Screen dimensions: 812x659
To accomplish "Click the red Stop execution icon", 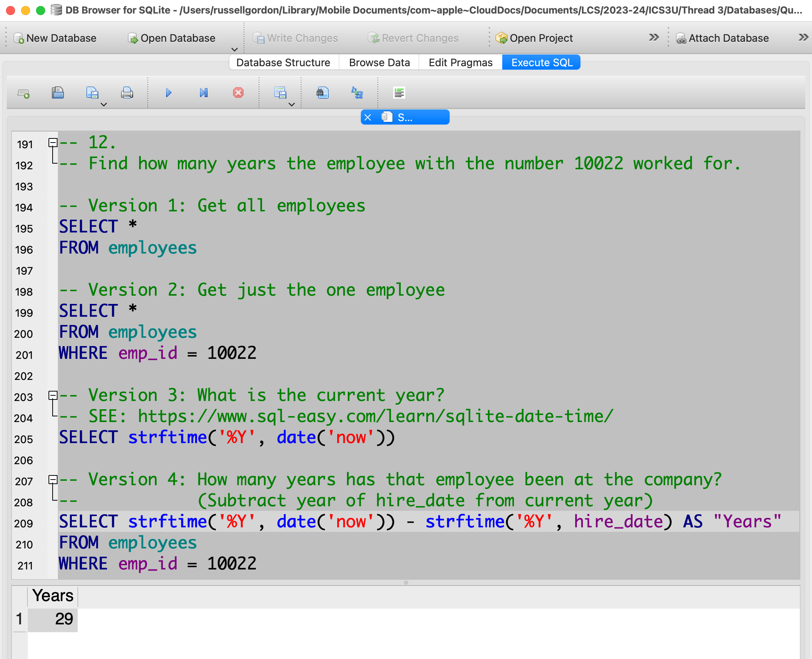I will 238,93.
